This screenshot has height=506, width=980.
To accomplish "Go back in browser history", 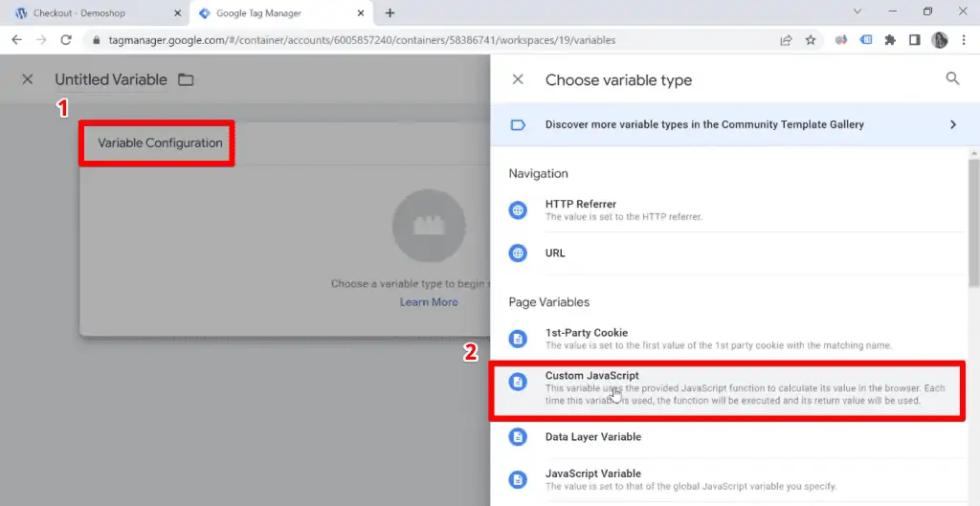I will click(x=17, y=40).
